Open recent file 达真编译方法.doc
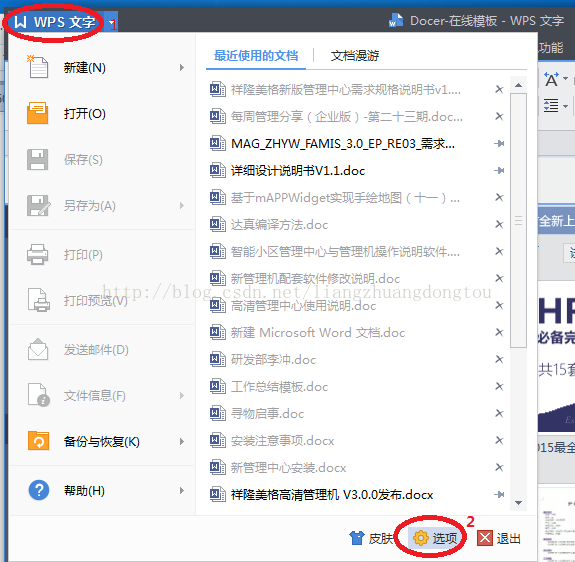Image resolution: width=575 pixels, height=562 pixels. click(279, 225)
